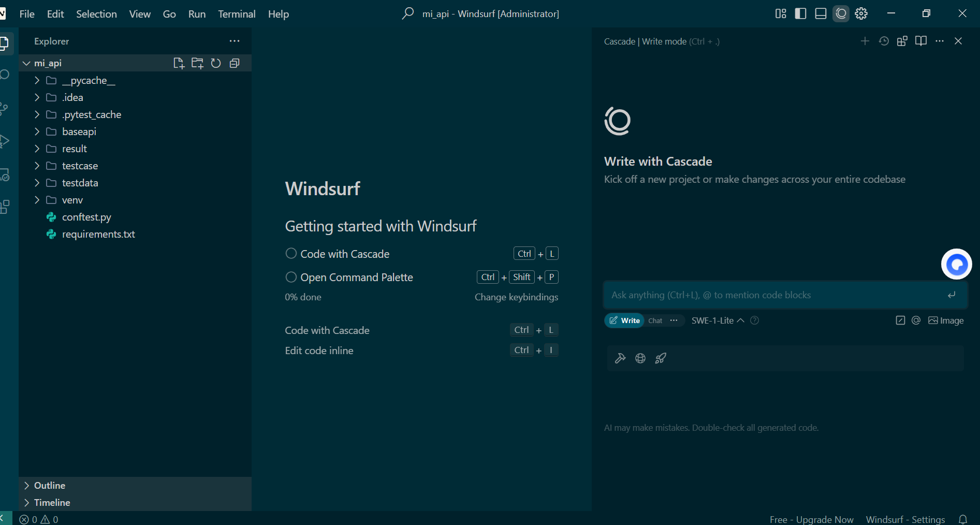Refresh the Explorer file tree
The height and width of the screenshot is (525, 980).
[216, 63]
